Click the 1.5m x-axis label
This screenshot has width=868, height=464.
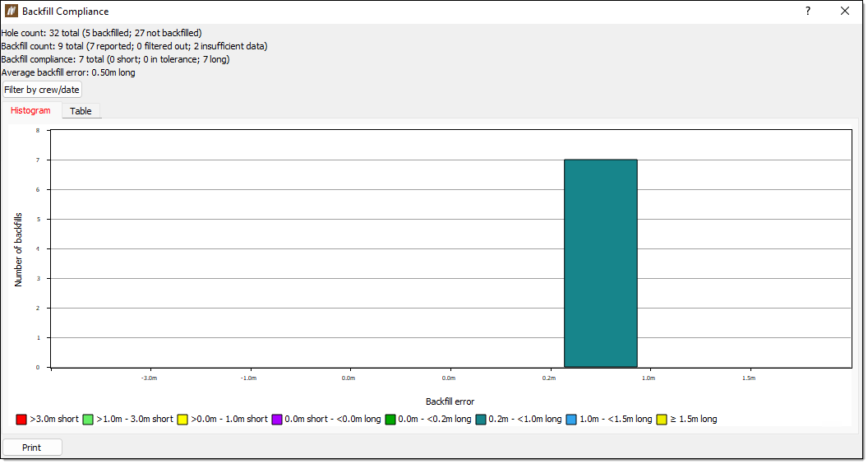pyautogui.click(x=749, y=378)
